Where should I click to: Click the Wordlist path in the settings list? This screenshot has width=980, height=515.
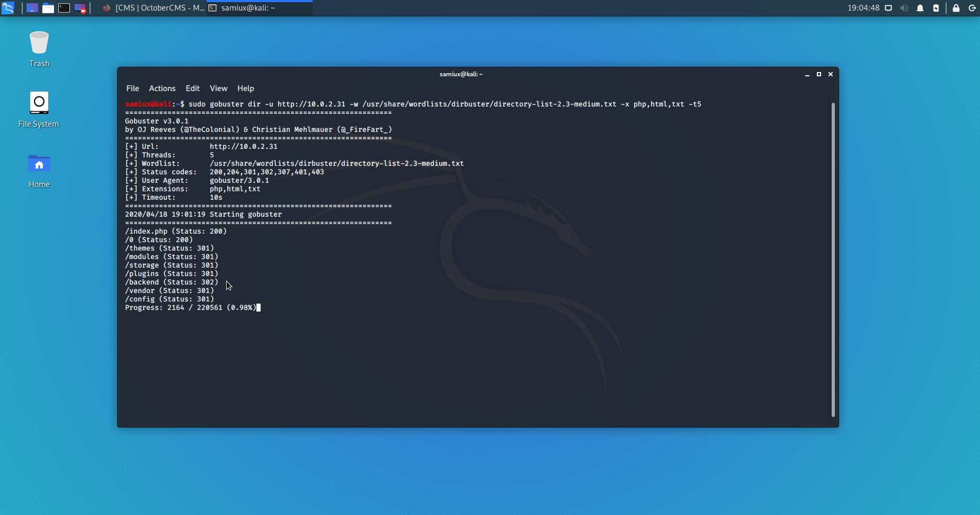click(337, 164)
